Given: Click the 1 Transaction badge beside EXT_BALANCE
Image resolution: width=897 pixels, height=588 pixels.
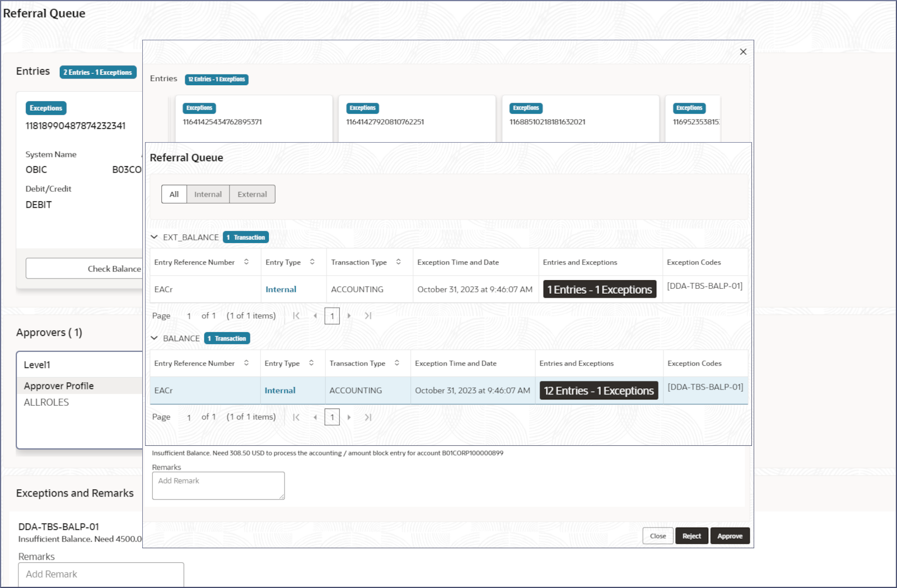Looking at the screenshot, I should point(246,237).
